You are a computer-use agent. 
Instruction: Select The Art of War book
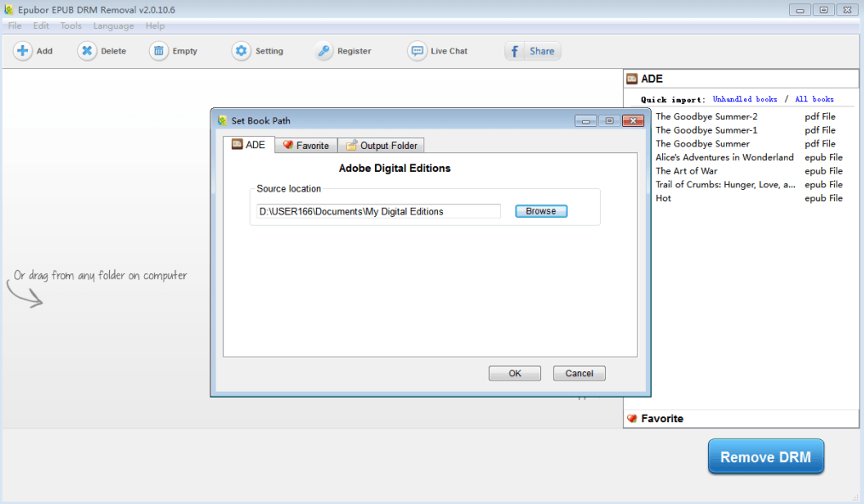[687, 171]
